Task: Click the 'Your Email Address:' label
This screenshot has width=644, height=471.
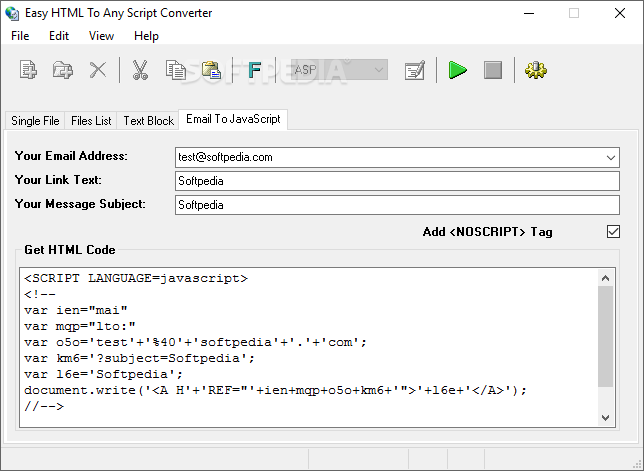Action: click(71, 156)
